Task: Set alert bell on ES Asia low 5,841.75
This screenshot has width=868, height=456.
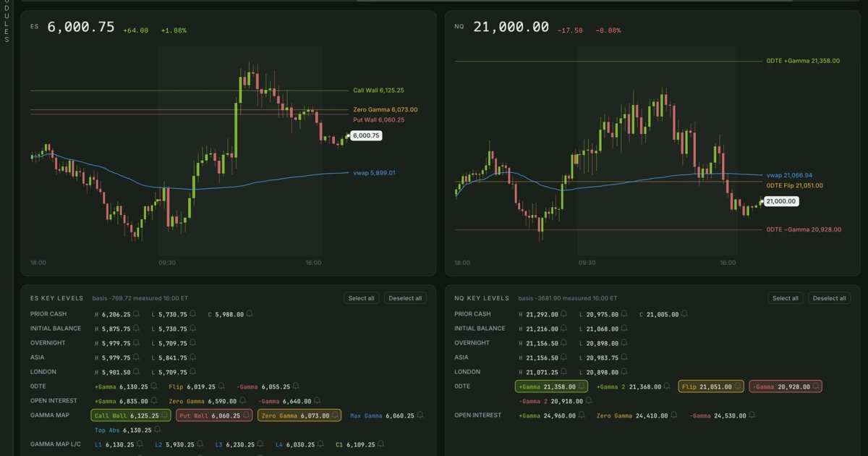Action: pyautogui.click(x=192, y=358)
